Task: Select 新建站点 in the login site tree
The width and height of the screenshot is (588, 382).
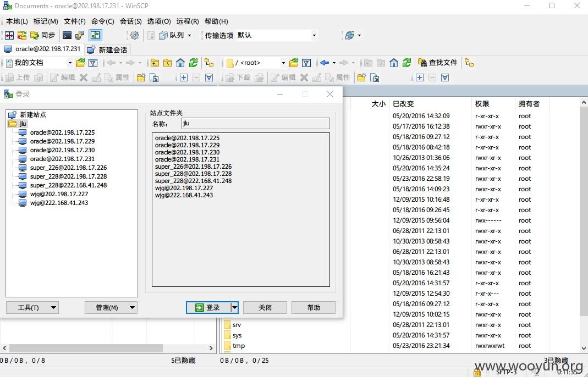Action: pos(32,115)
